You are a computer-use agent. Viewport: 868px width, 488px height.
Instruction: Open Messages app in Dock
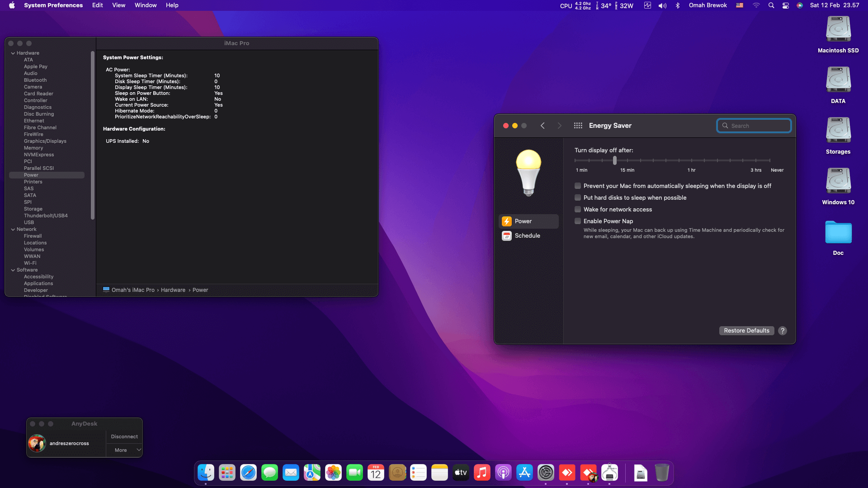click(270, 473)
